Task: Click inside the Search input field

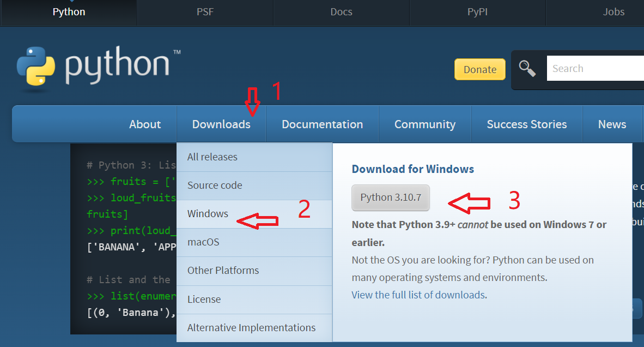Action: click(594, 68)
